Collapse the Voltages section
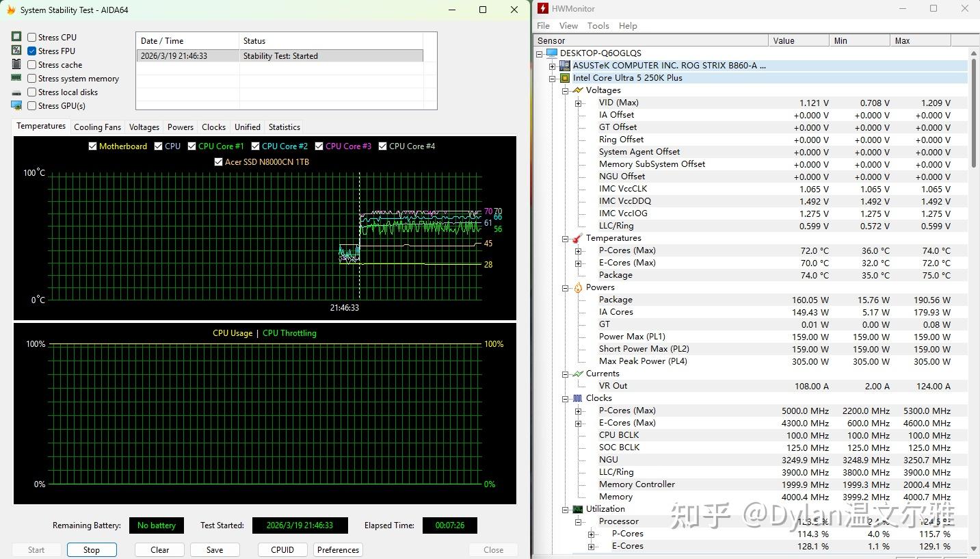The height and width of the screenshot is (559, 980). click(566, 91)
